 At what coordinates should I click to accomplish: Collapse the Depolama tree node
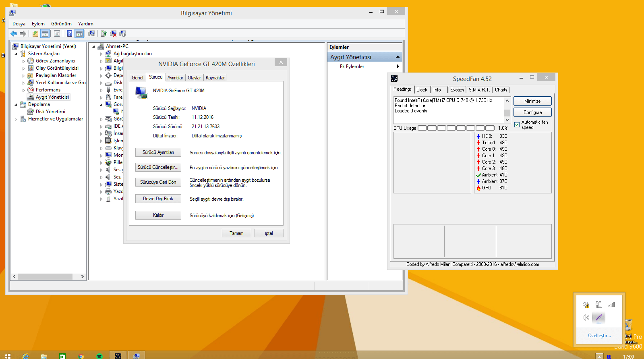[x=16, y=105]
